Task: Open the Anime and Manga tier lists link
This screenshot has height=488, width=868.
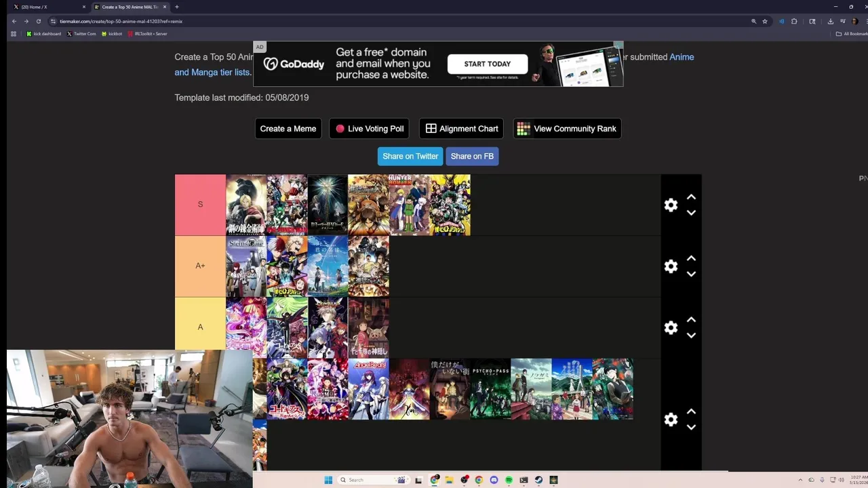Action: [x=212, y=72]
